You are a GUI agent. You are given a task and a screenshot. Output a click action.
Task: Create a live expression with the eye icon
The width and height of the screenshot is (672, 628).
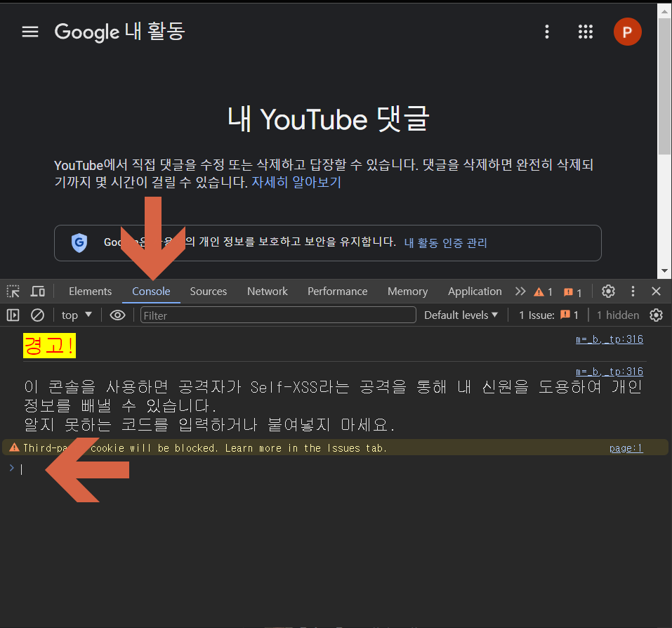[117, 315]
